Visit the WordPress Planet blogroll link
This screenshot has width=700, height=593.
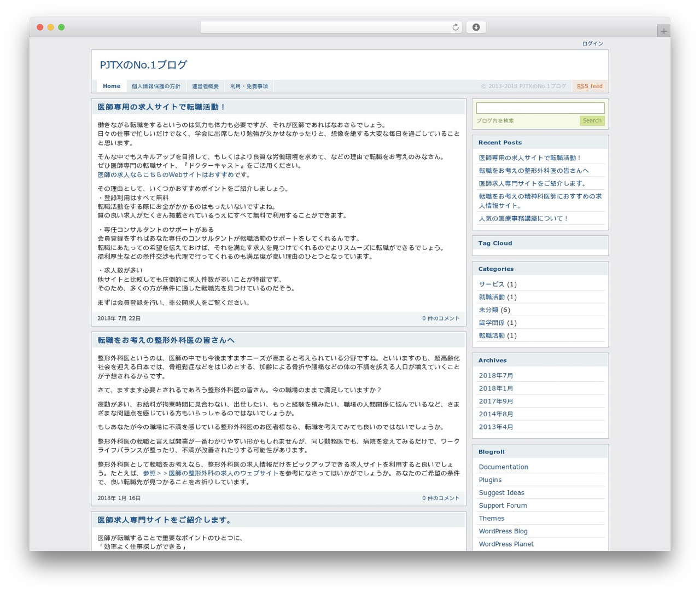click(506, 544)
